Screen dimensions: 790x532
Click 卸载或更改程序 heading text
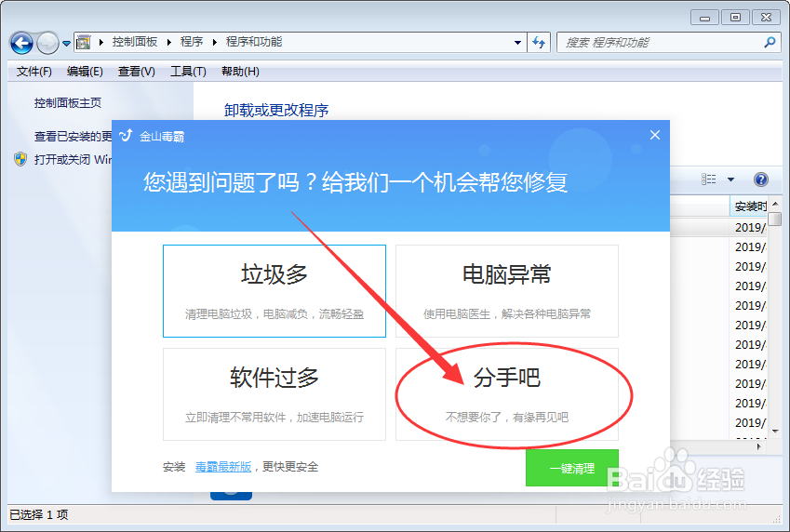(x=276, y=111)
